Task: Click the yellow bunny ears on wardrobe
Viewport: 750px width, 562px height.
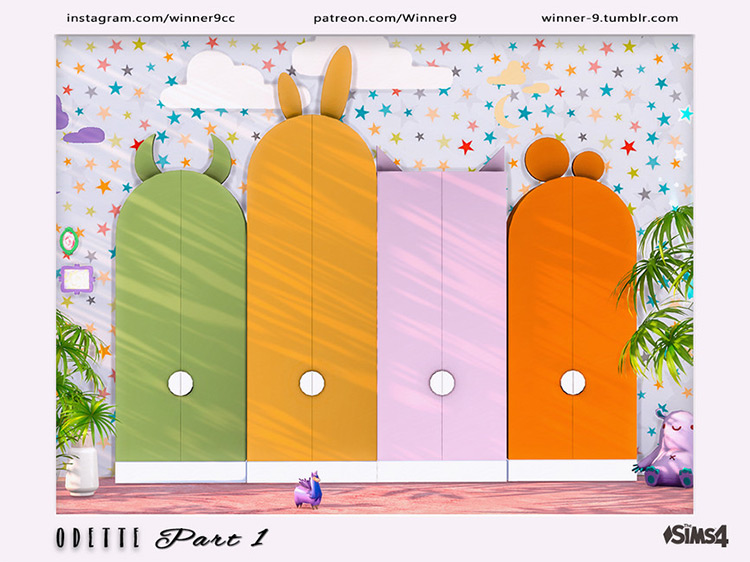Action: point(316,84)
